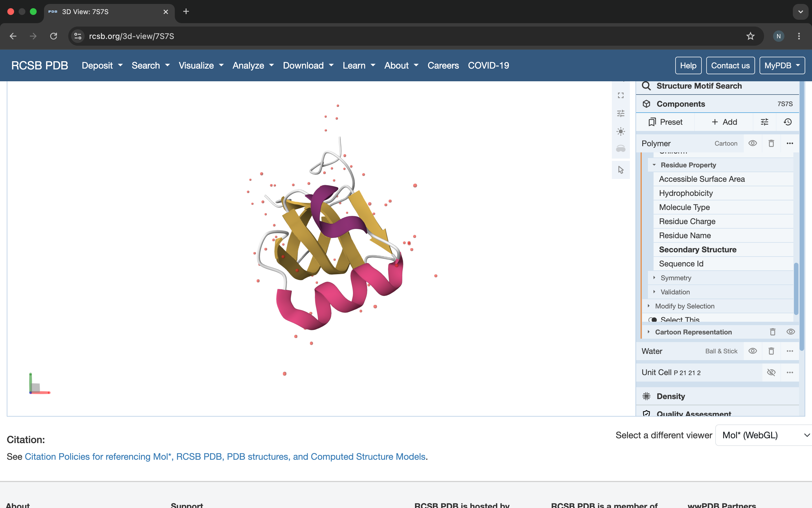Open Polymer more options ellipsis
The image size is (812, 508).
tap(789, 143)
